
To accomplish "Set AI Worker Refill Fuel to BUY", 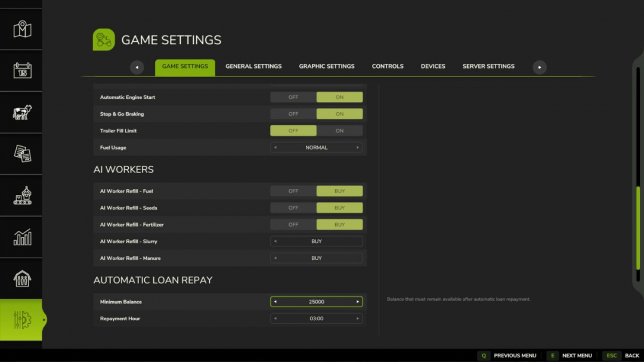I will (x=340, y=191).
